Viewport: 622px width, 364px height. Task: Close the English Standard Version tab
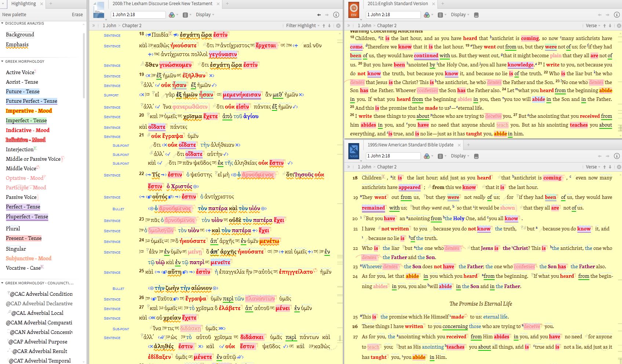[x=433, y=4]
